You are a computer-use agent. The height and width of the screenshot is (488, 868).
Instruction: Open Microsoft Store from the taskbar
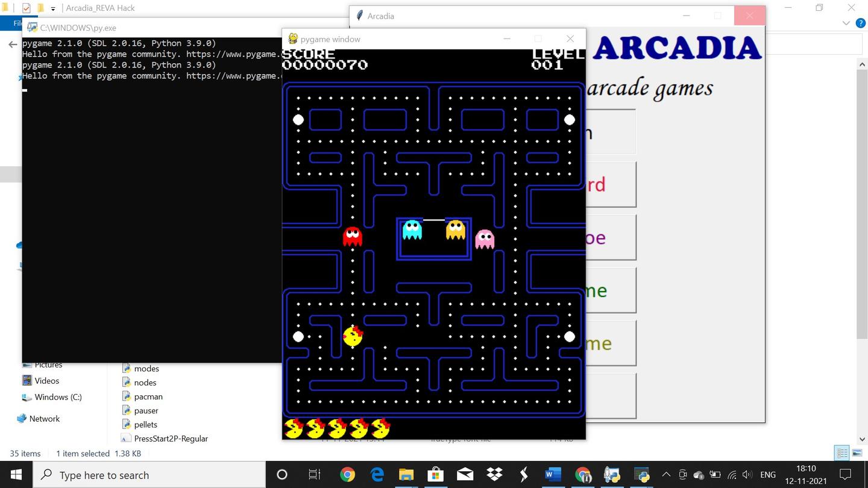435,475
